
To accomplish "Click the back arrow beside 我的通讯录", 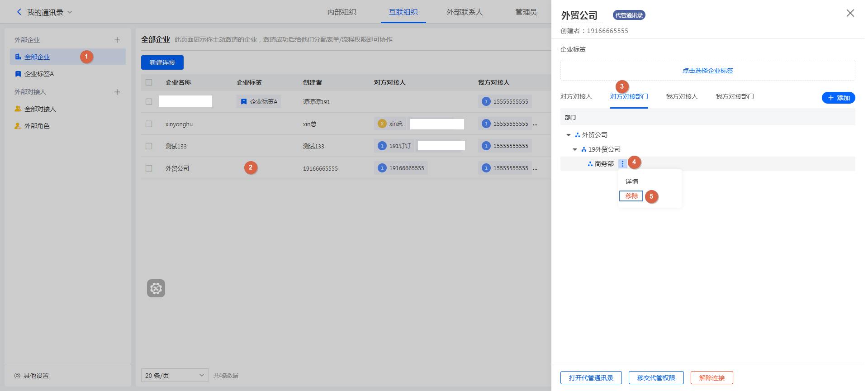I will pyautogui.click(x=19, y=12).
